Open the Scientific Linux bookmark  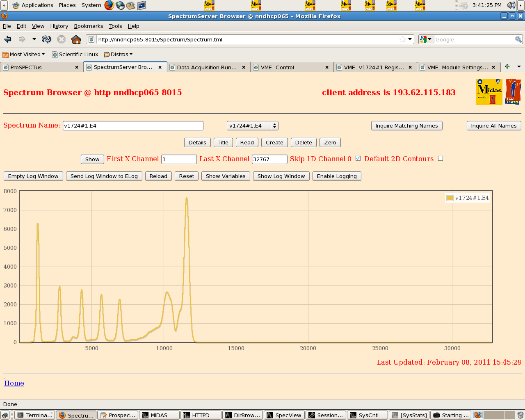click(x=75, y=54)
